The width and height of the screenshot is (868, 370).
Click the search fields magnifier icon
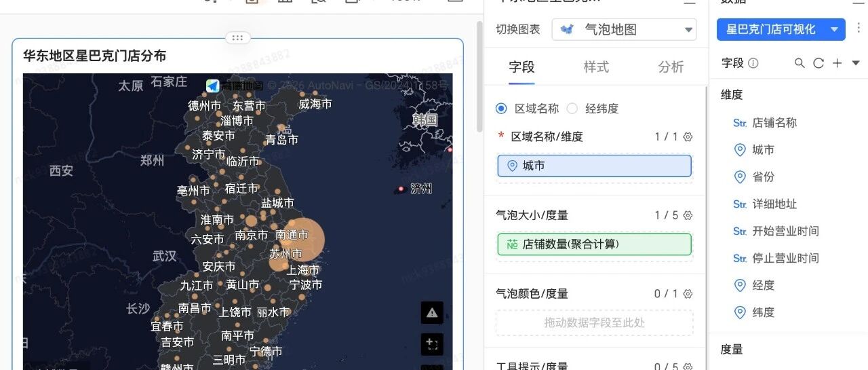800,63
